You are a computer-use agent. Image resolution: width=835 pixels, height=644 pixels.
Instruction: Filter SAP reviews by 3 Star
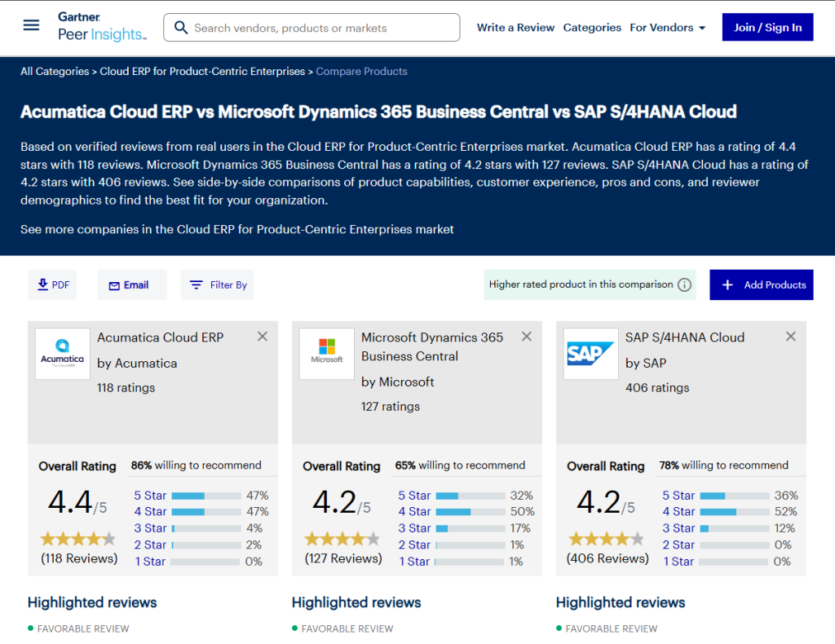pos(678,528)
